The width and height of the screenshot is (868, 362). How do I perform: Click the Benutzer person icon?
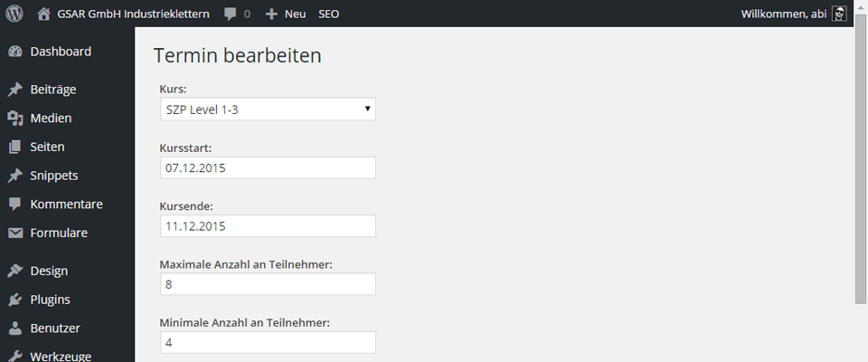click(15, 329)
